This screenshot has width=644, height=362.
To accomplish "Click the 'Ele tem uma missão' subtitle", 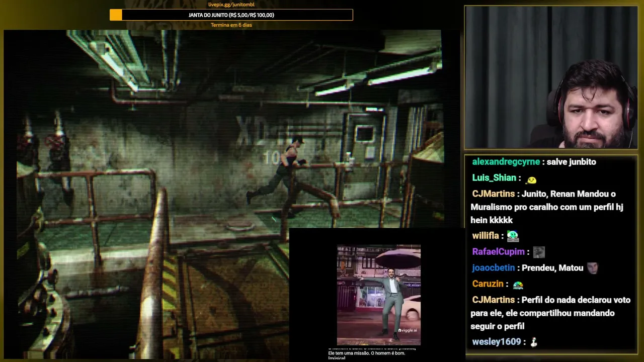I will [366, 353].
